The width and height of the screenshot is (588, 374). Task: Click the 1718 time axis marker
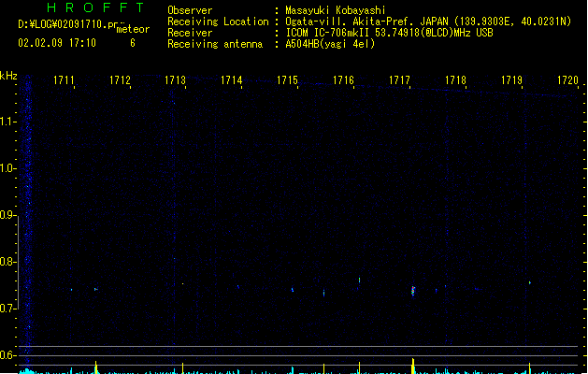pos(455,80)
